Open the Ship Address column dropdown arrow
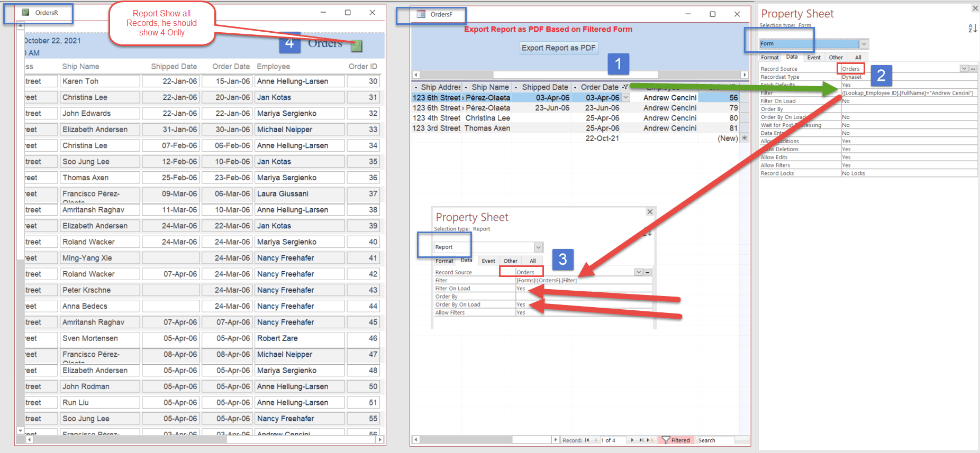The image size is (980, 453). click(416, 87)
